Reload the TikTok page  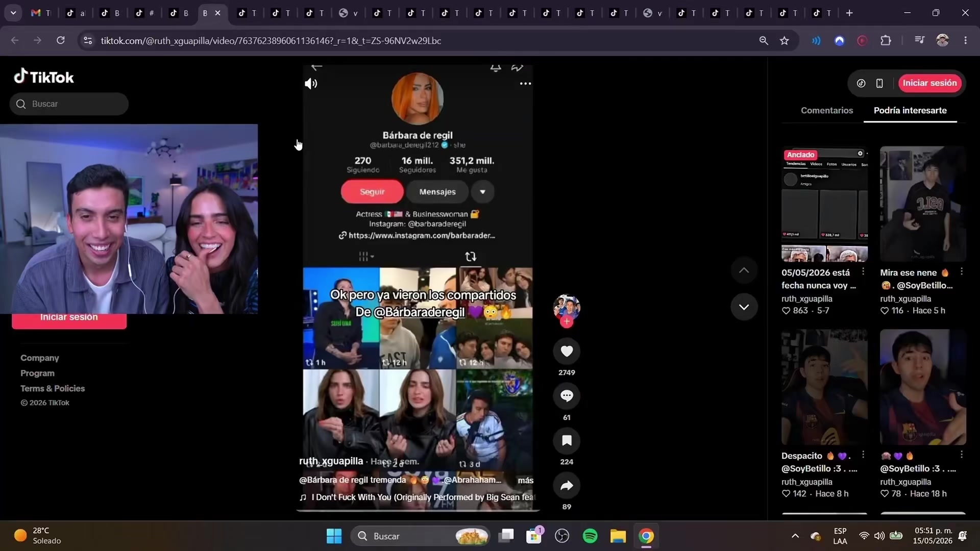pos(61,40)
